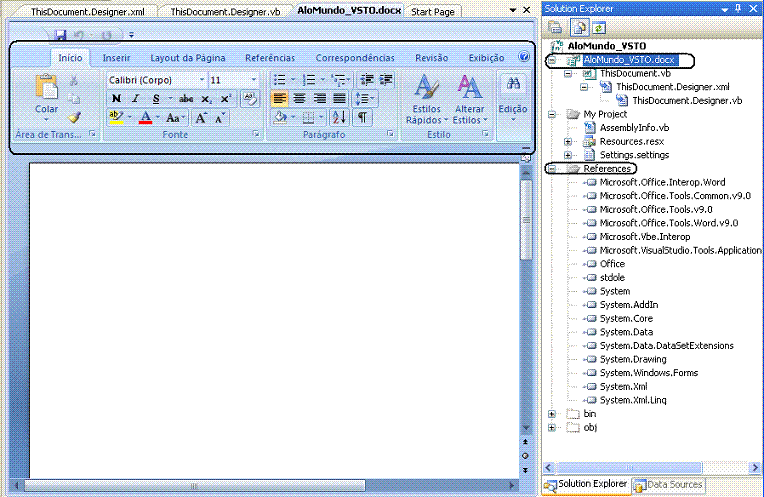
Task: Toggle underline (S) formatting
Action: [x=156, y=98]
